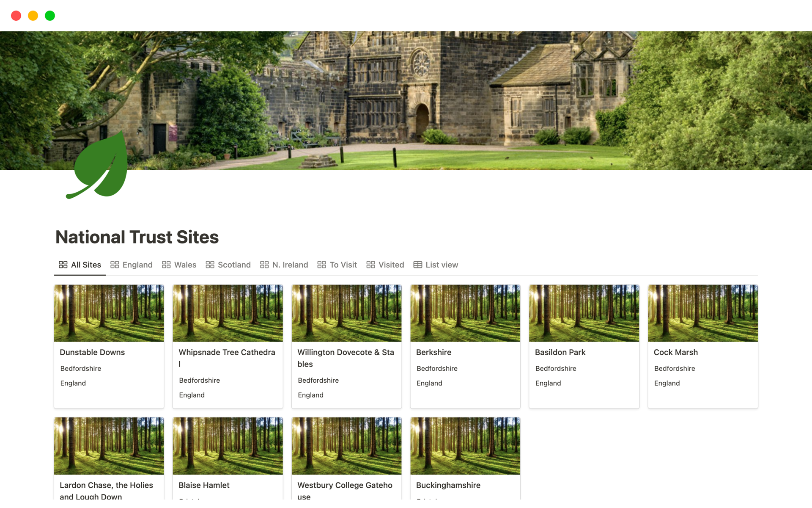Switch to the England view tab
Image resolution: width=812 pixels, height=508 pixels.
pyautogui.click(x=137, y=265)
